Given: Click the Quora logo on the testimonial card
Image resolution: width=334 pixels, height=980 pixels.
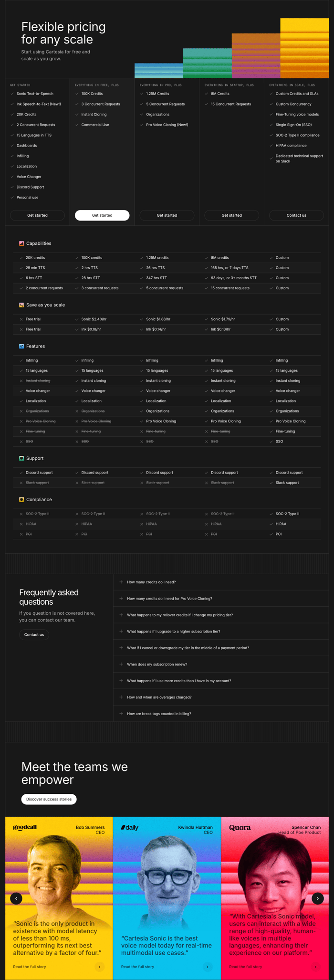Looking at the screenshot, I should coord(240,828).
